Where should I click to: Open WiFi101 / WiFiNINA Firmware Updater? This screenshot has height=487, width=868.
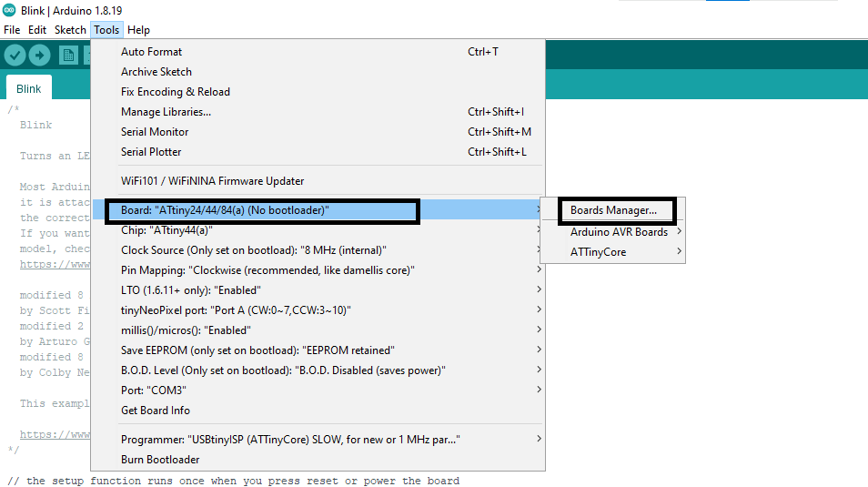coord(318,180)
